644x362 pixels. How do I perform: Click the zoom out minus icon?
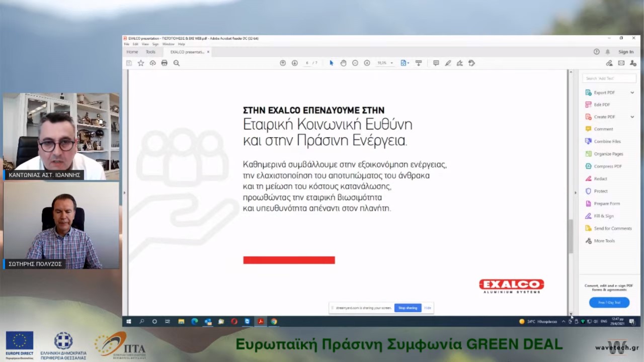[355, 63]
